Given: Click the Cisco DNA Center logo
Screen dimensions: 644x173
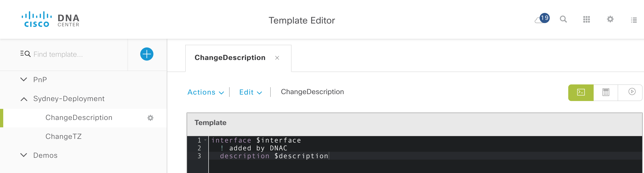Looking at the screenshot, I should (51, 19).
